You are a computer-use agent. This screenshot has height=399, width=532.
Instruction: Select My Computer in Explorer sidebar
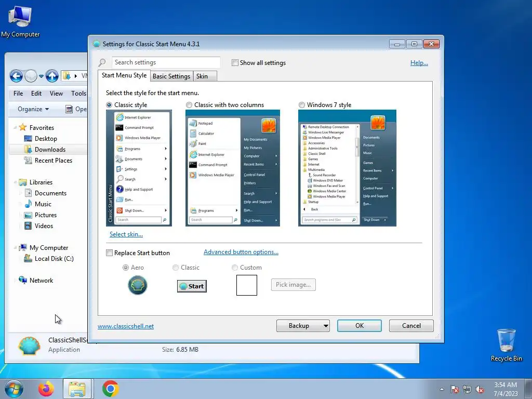pos(48,248)
